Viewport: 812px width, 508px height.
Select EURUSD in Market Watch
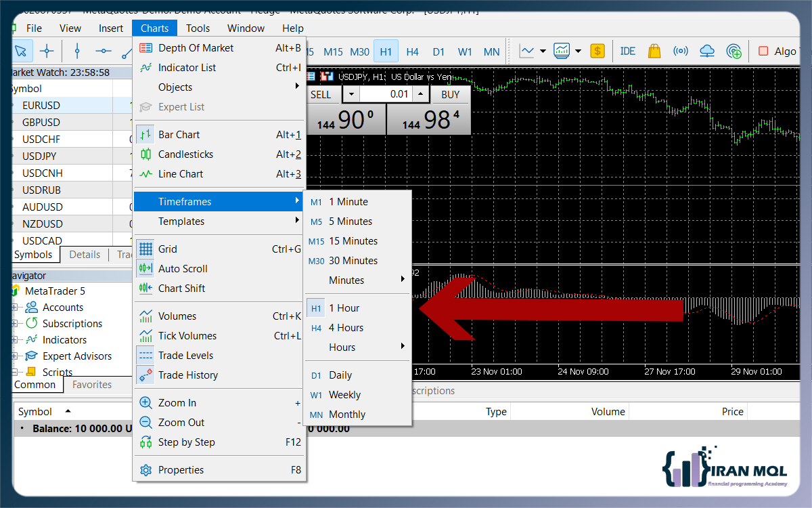click(72, 106)
